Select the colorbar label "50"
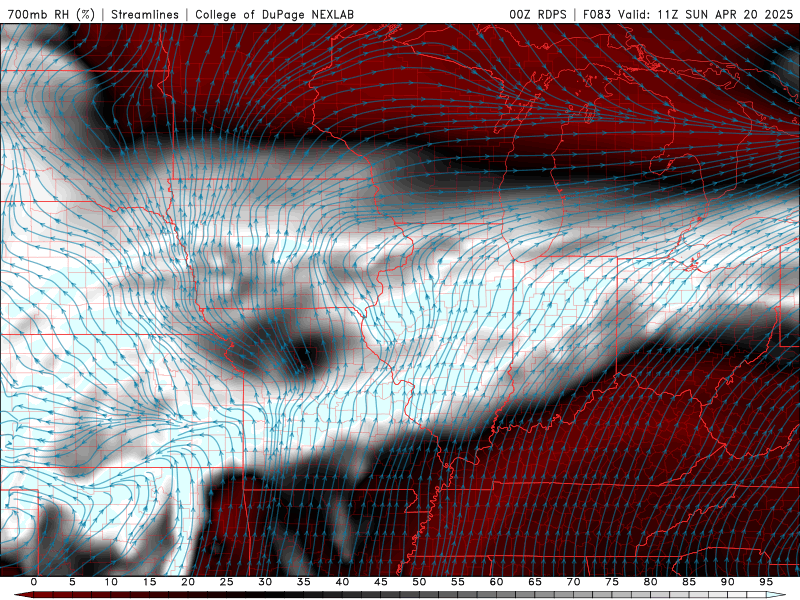Image resolution: width=800 pixels, height=600 pixels. [x=419, y=582]
